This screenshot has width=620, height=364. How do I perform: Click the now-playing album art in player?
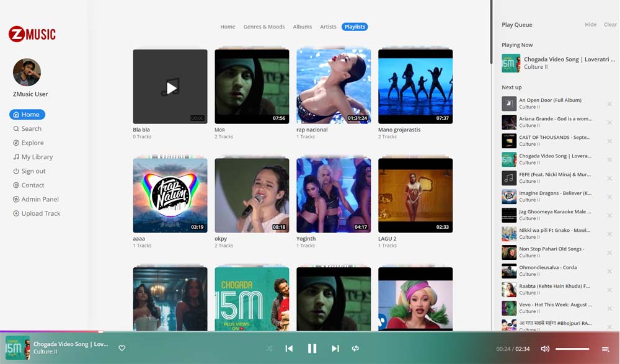click(x=17, y=348)
